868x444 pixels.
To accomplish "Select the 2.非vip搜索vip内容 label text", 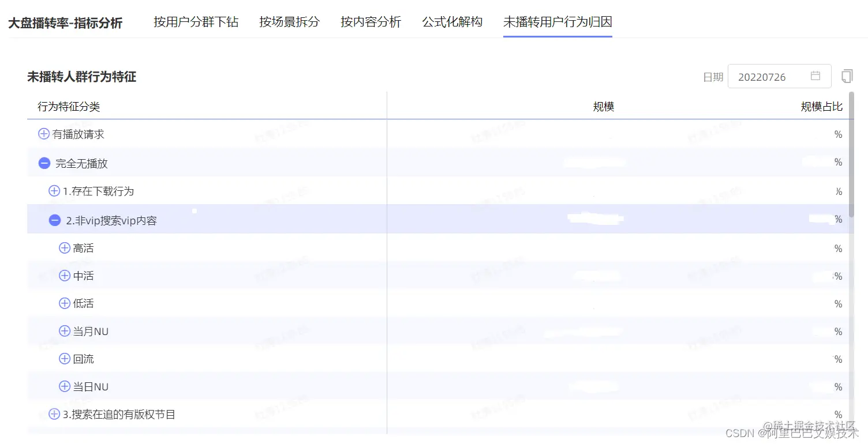I will pyautogui.click(x=111, y=221).
